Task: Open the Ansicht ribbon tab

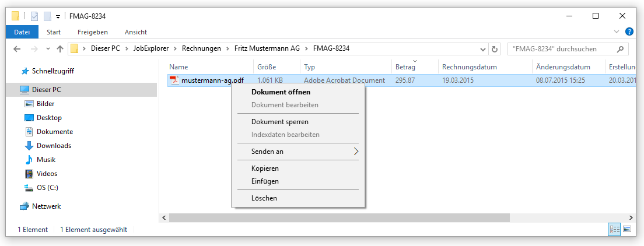Action: (136, 32)
